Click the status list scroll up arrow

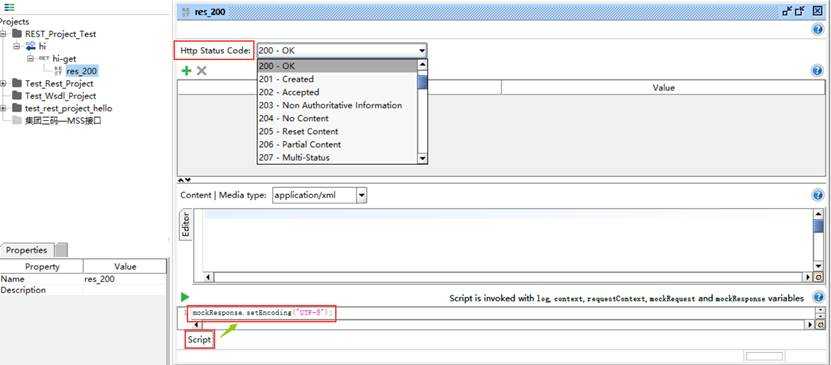(422, 65)
